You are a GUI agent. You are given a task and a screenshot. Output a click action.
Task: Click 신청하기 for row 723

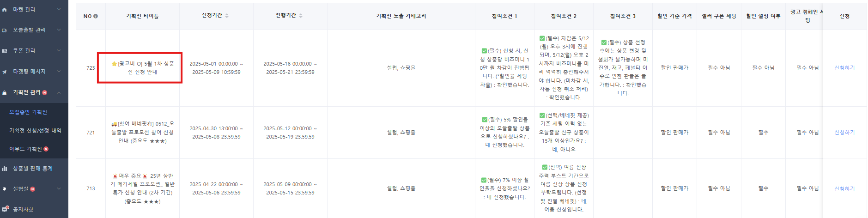(x=844, y=68)
